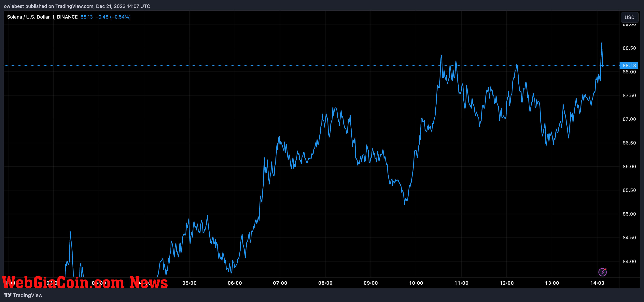
Task: Click the 87.50 price axis label
Action: (x=629, y=96)
